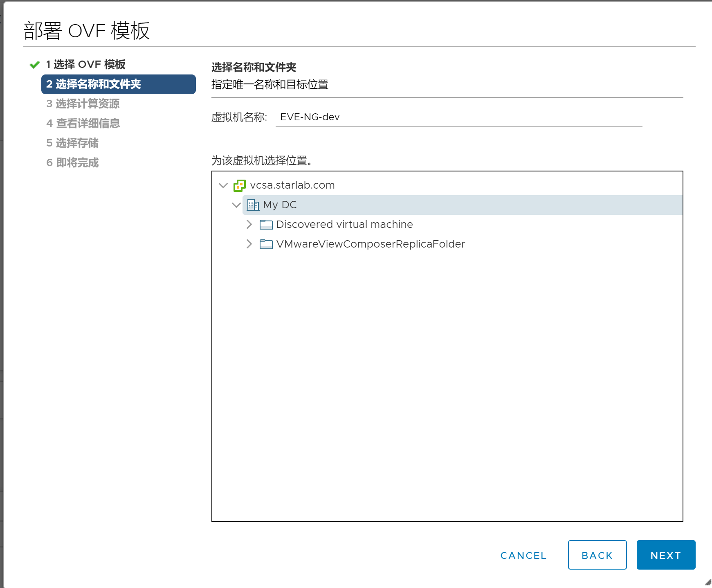Viewport: 712px width, 588px height.
Task: Click the VMwareViewComposerReplicaFolder folder icon
Action: pyautogui.click(x=266, y=244)
